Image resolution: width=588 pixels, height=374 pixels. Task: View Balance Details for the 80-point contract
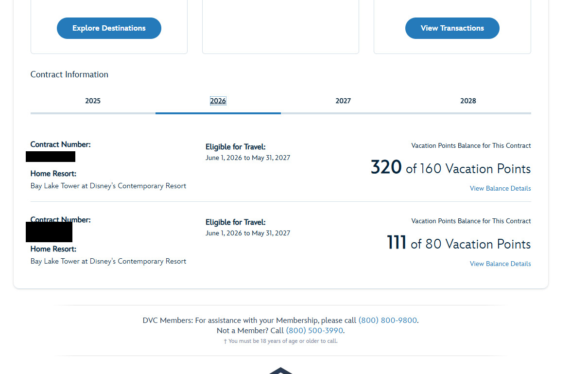click(500, 264)
